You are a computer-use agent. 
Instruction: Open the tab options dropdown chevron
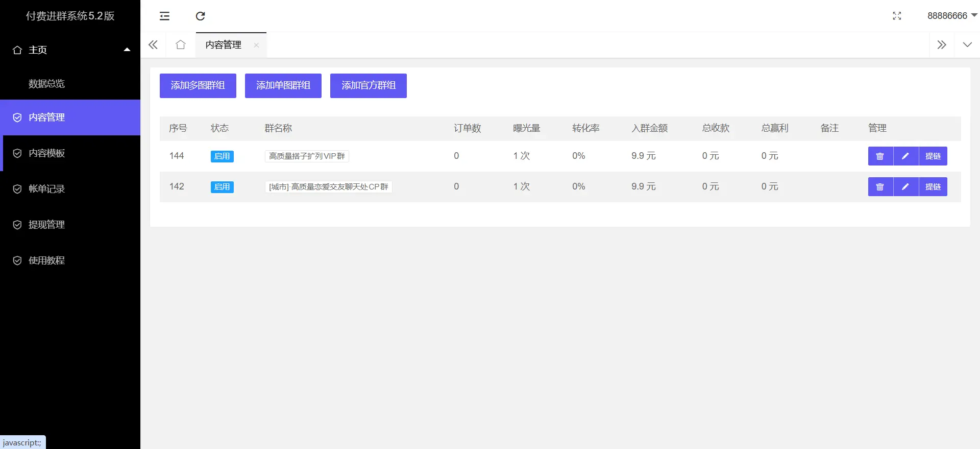tap(967, 45)
